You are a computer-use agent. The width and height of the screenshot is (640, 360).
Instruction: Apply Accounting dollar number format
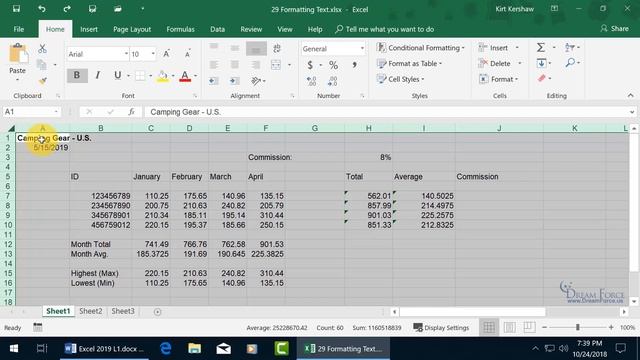tap(310, 64)
